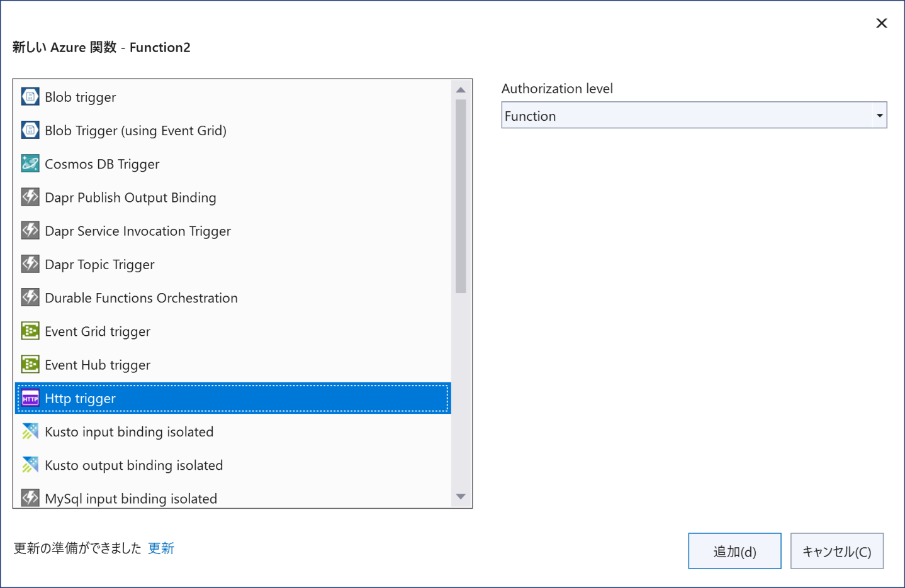This screenshot has height=588, width=905.
Task: Select "Event Hub trigger" text
Action: click(98, 365)
